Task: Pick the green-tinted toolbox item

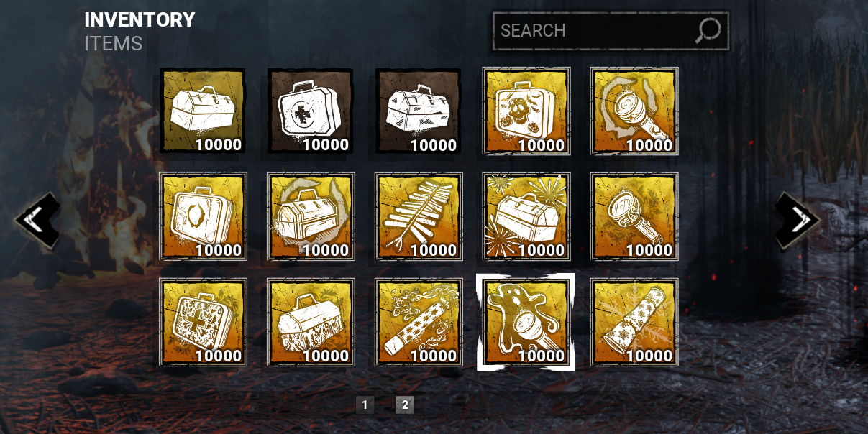Action: point(202,111)
